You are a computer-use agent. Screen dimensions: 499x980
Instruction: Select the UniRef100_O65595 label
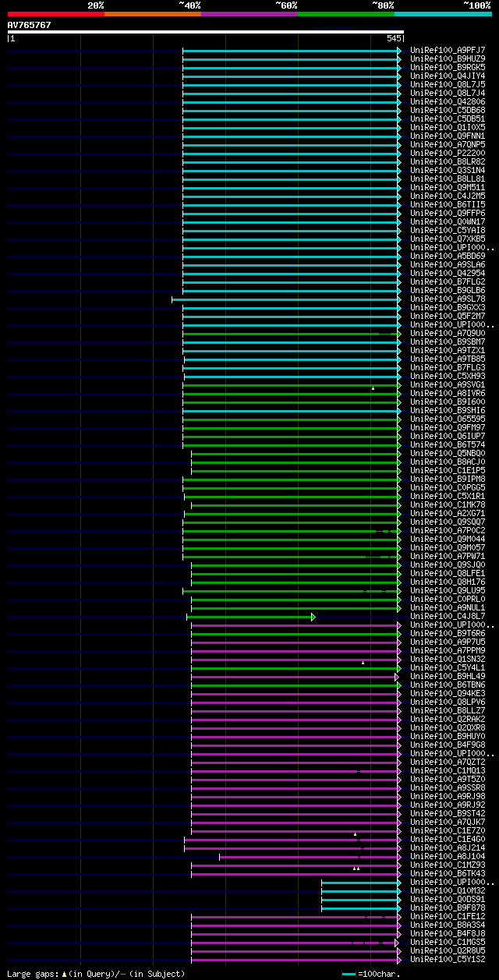448,419
